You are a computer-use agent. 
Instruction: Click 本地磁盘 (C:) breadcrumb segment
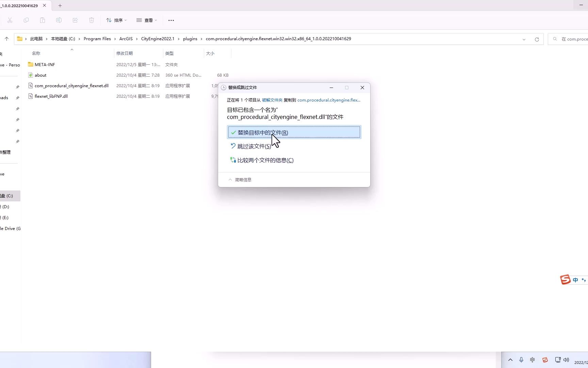[x=63, y=39]
